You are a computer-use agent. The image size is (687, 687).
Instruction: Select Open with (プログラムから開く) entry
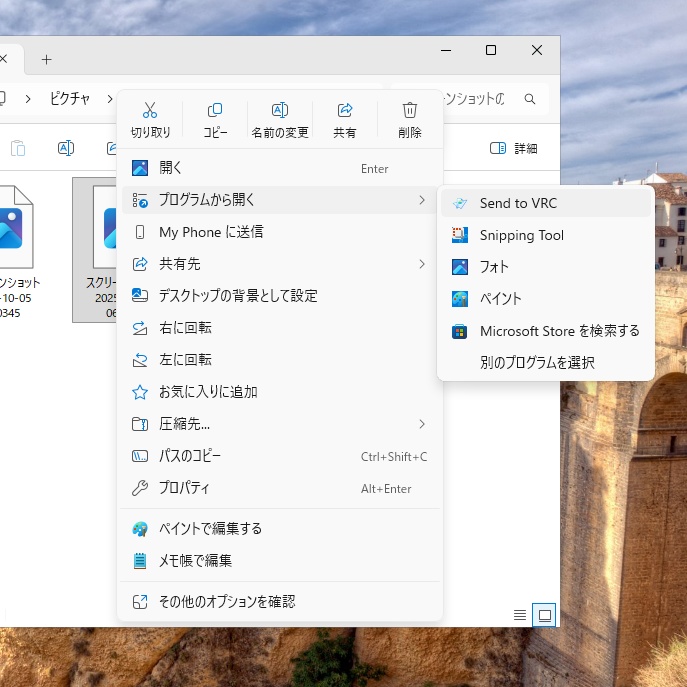[280, 200]
